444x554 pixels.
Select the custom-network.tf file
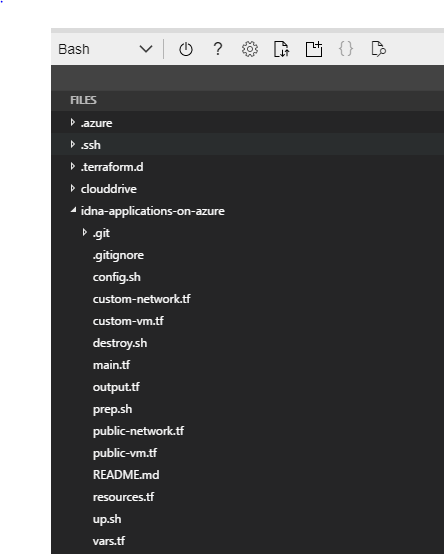pyautogui.click(x=142, y=299)
